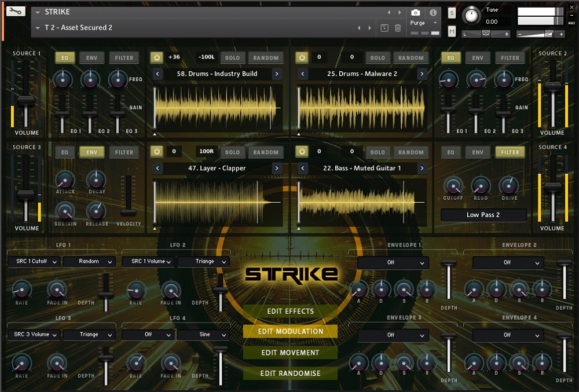579x392 pixels.
Task: Open Envelope 2 destination dropdown
Action: click(508, 262)
